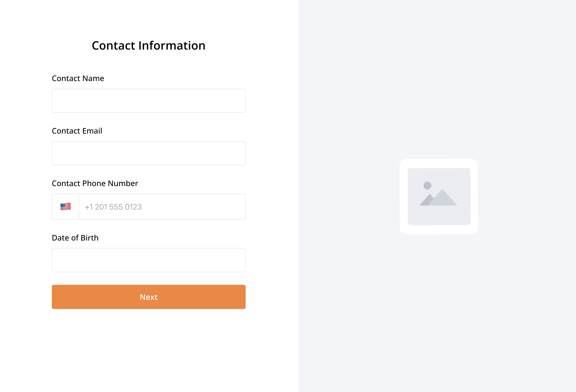Screen dimensions: 576x392
Task: Click the Date of Birth label
Action: click(75, 238)
